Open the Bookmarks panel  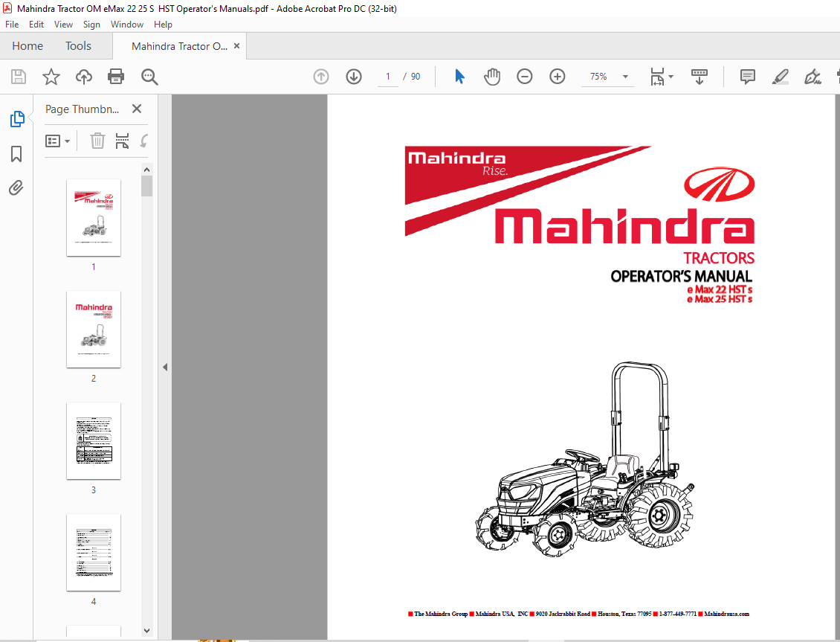click(x=16, y=154)
